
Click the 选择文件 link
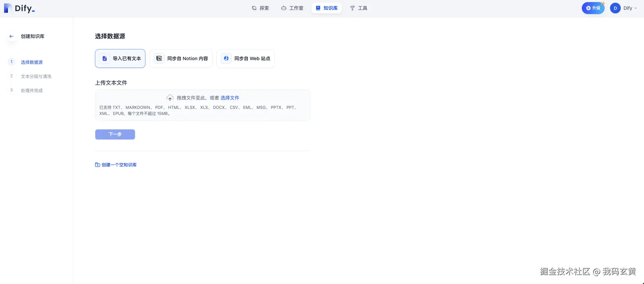click(x=230, y=98)
